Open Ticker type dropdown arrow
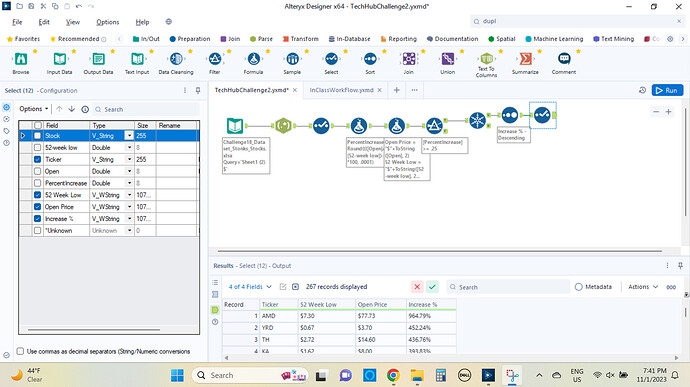The image size is (690, 387). click(x=129, y=159)
